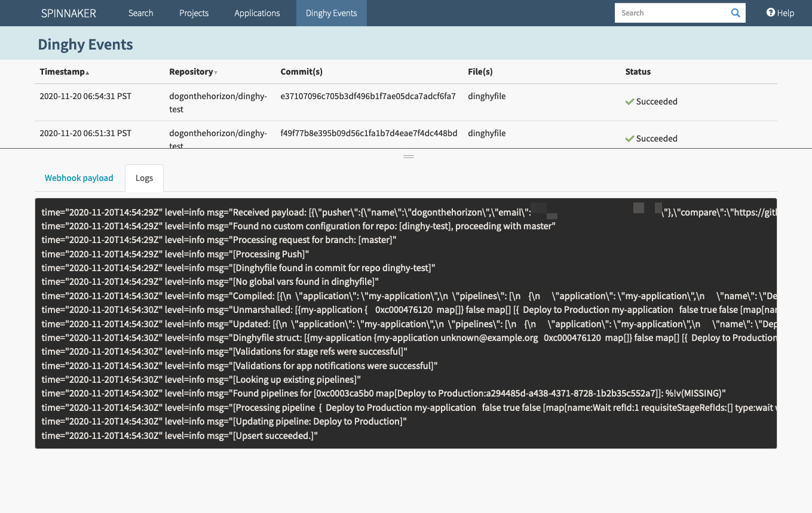Click the green checkmark on the 06:54:31 event
812x513 pixels.
[629, 102]
